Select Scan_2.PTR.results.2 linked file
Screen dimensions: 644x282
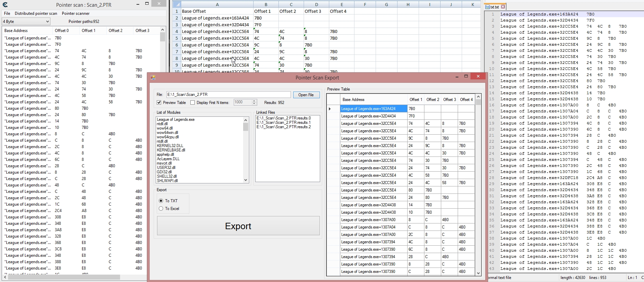tap(283, 127)
